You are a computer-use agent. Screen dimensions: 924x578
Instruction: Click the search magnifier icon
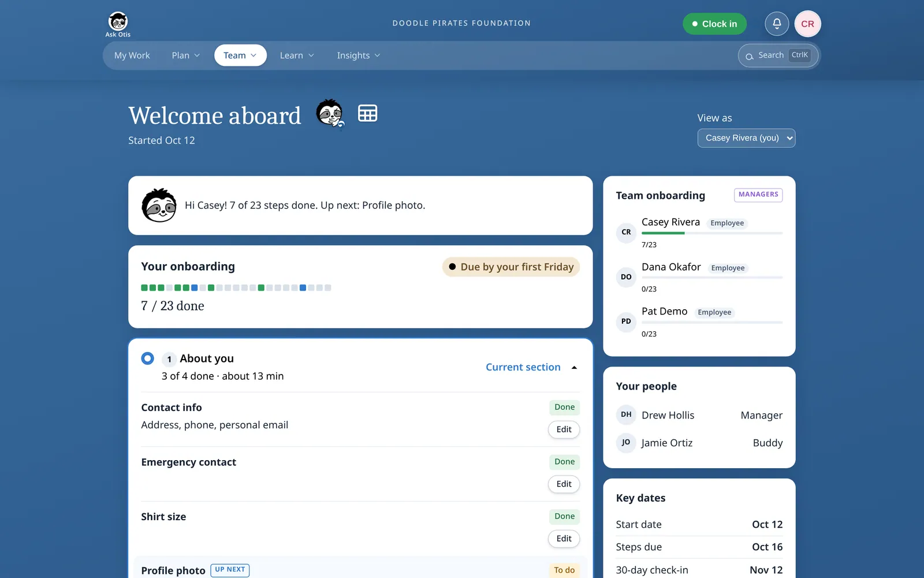pos(749,56)
